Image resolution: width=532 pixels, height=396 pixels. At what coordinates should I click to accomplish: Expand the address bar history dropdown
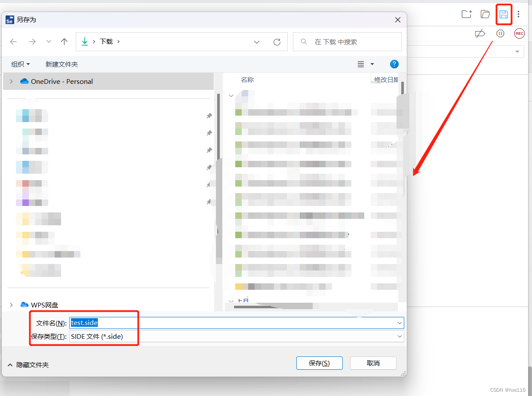pos(257,42)
